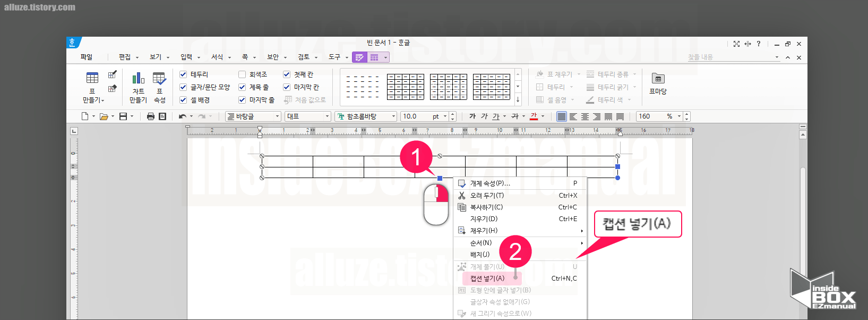Uncheck the 테두리 checkbox

click(x=183, y=74)
